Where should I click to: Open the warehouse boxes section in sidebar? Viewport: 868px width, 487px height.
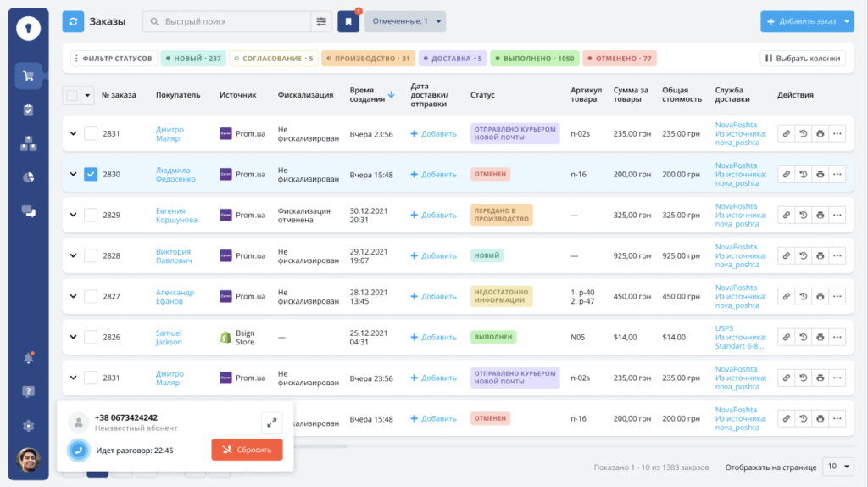28,143
